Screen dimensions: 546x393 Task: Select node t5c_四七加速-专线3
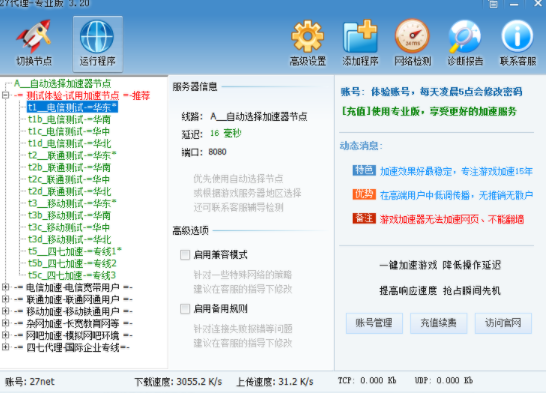point(72,275)
